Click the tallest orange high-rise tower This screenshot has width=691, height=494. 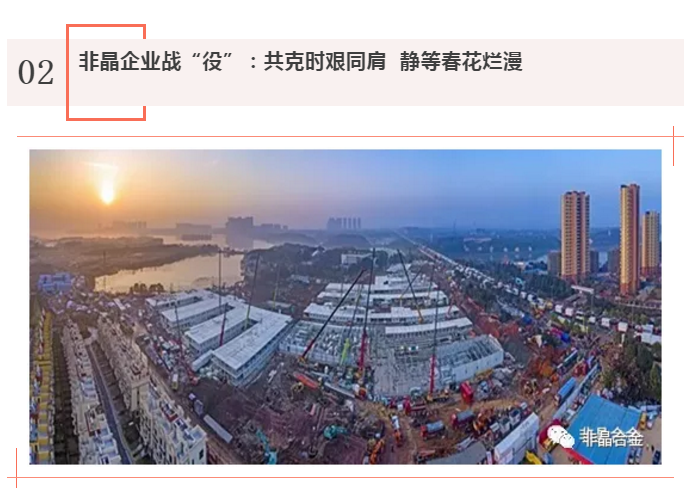click(x=629, y=239)
